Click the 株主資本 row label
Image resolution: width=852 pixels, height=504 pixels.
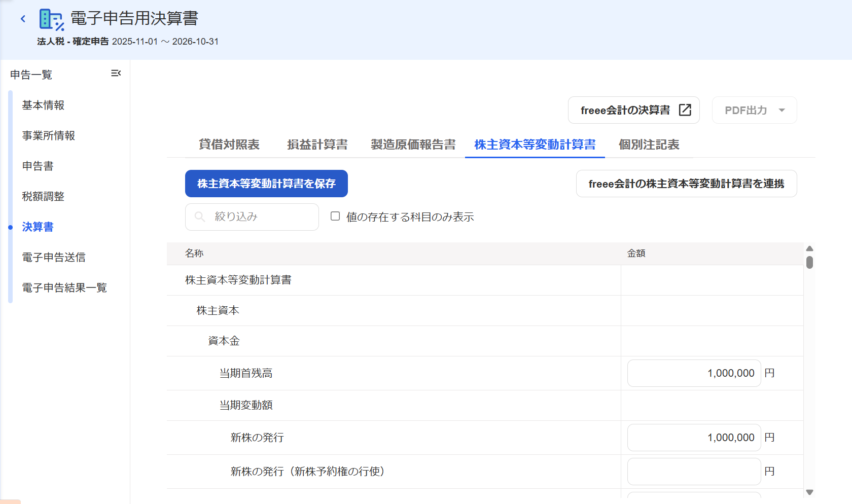pyautogui.click(x=218, y=310)
